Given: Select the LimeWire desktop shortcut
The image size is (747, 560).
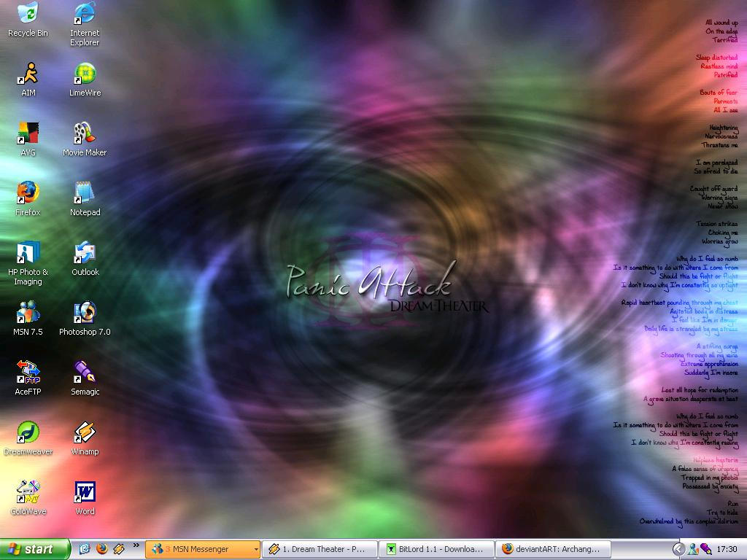Looking at the screenshot, I should pos(85,79).
